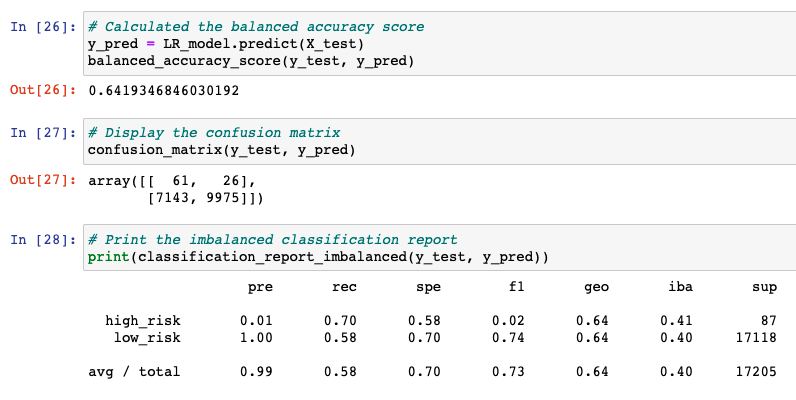Image resolution: width=796 pixels, height=400 pixels.
Task: Click the low_risk row label
Action: 147,338
